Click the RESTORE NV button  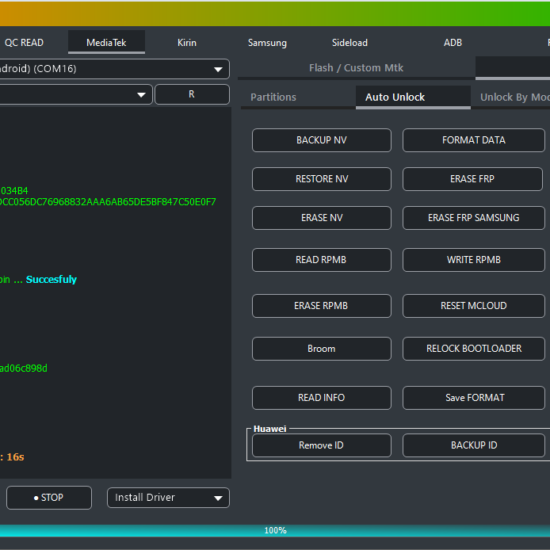click(x=322, y=179)
